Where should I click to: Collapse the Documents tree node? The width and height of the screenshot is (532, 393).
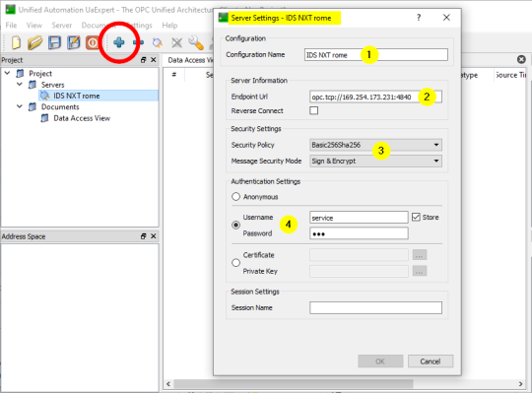[20, 106]
